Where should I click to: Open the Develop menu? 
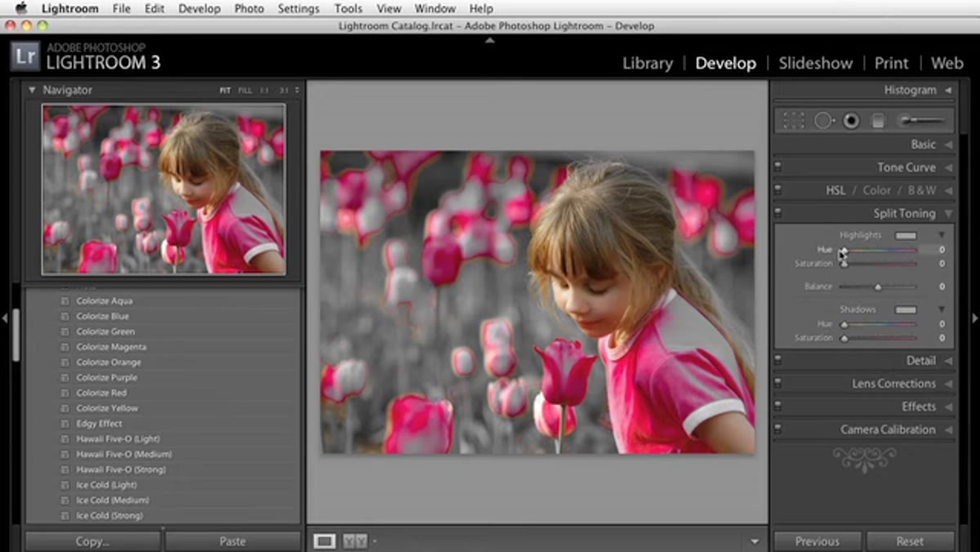click(198, 8)
